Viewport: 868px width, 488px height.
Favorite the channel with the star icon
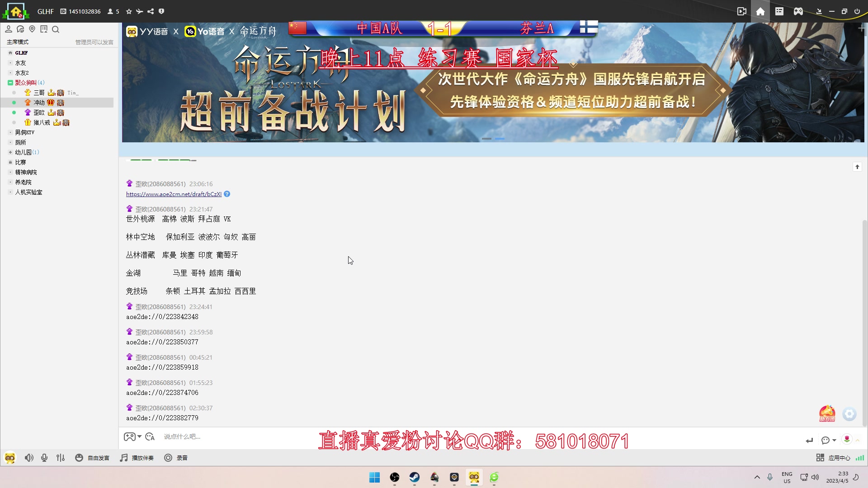129,11
